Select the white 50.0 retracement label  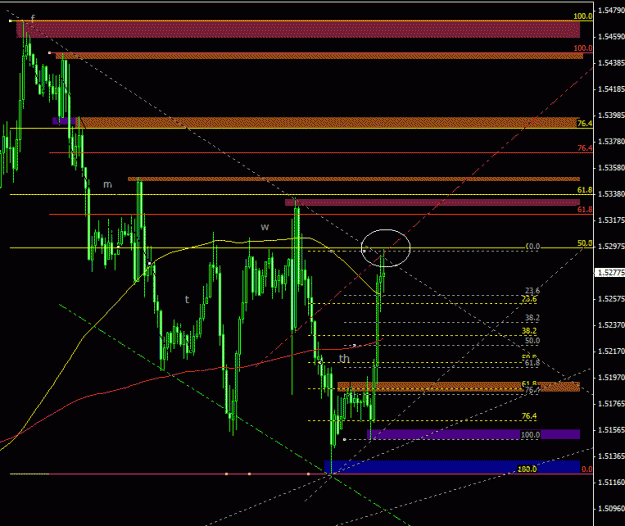tap(533, 341)
